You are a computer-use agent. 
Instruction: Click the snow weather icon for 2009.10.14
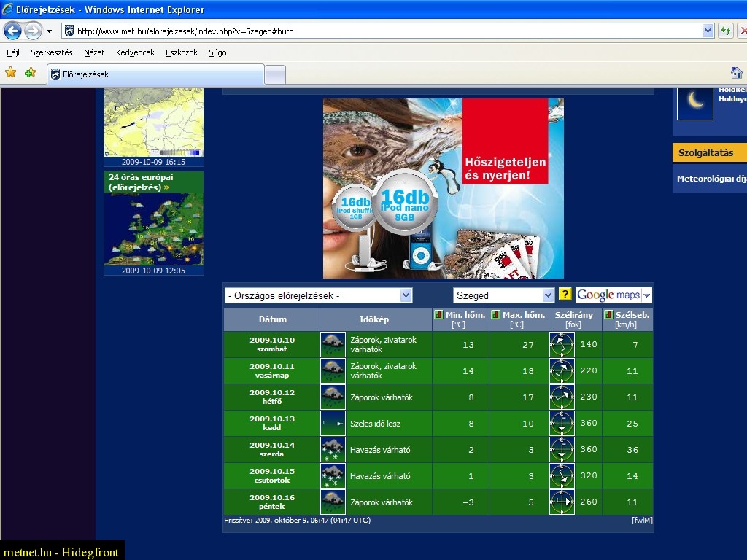(x=333, y=449)
